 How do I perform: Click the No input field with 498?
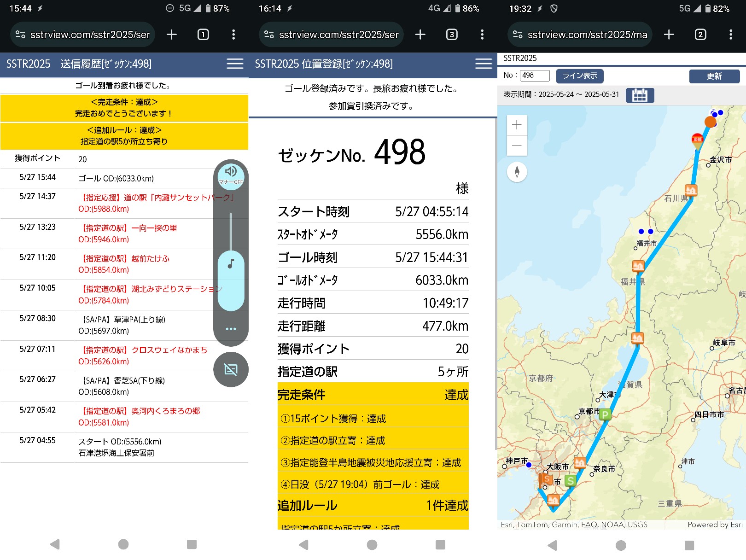(535, 76)
